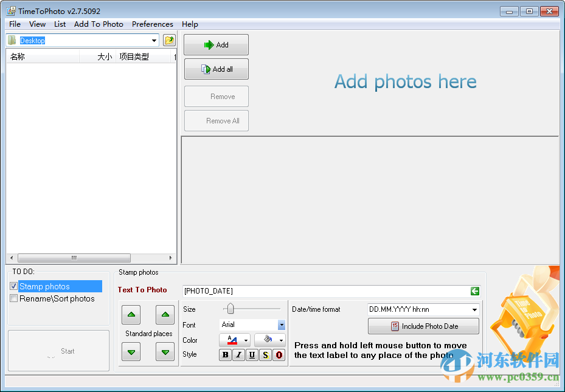Toggle Underline text style

pyautogui.click(x=252, y=355)
